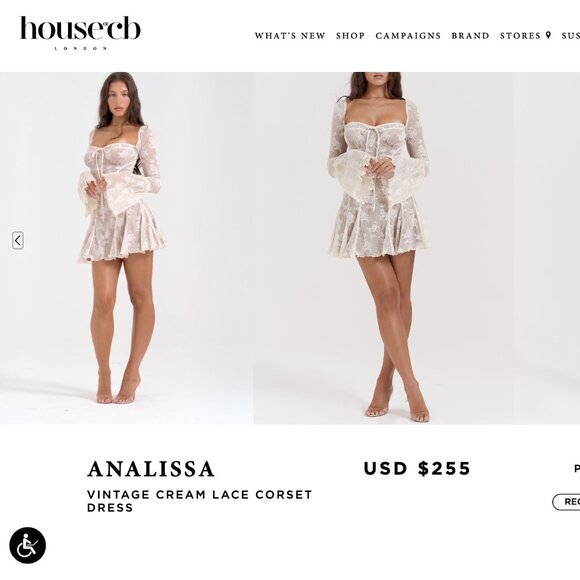The width and height of the screenshot is (580, 580).
Task: Click the model's face in first photo
Action: click(118, 99)
